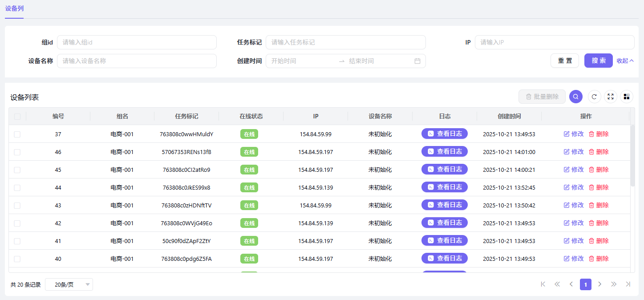Select page 1 in pagination

[585, 284]
